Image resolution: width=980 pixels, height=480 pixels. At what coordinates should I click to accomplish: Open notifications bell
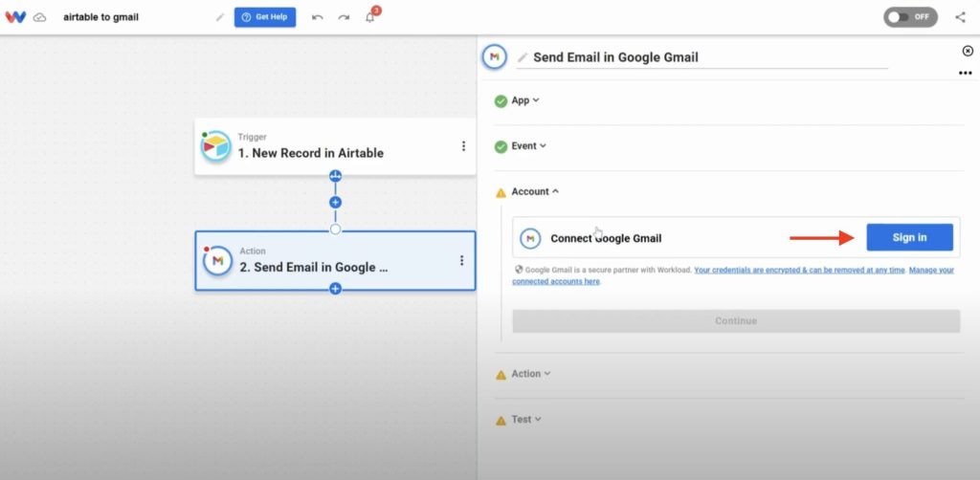(x=370, y=17)
